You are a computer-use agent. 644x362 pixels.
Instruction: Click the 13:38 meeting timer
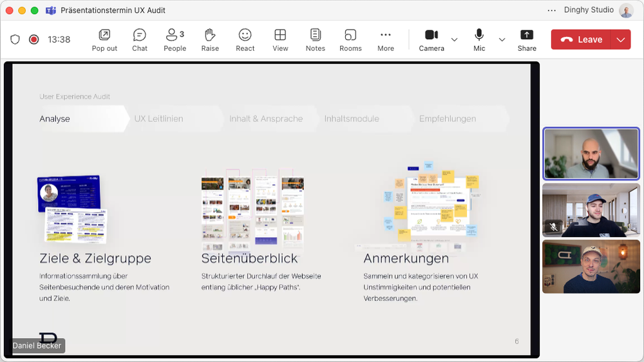(x=59, y=39)
